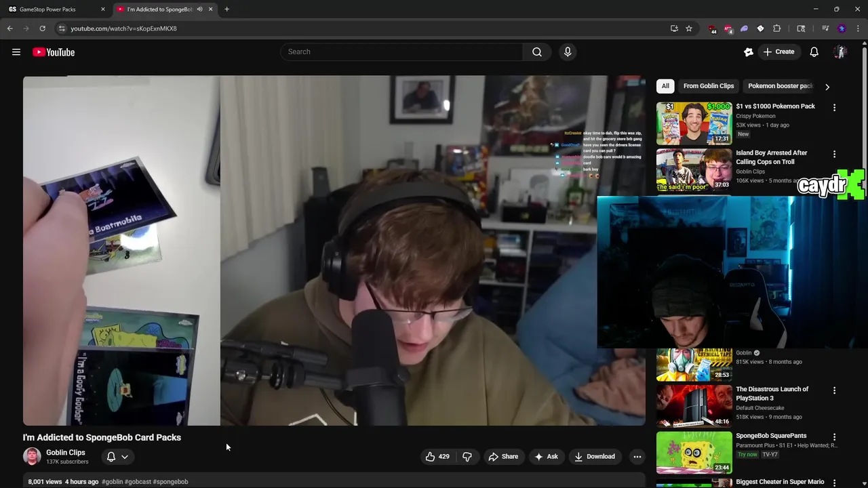The width and height of the screenshot is (868, 488).
Task: Go back with the browser arrow
Action: (10, 28)
